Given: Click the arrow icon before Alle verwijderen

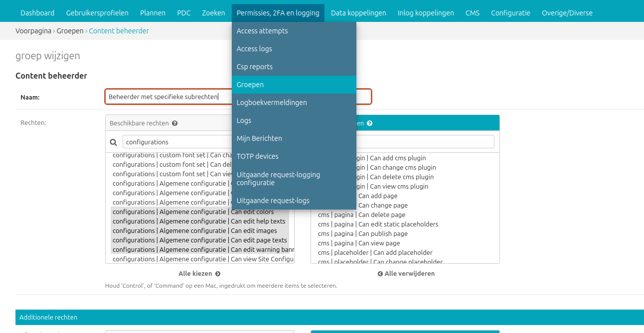Looking at the screenshot, I should 380,274.
